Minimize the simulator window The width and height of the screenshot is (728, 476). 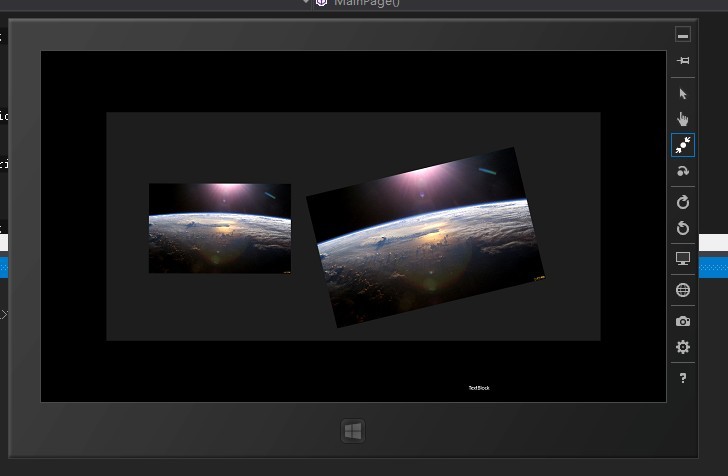pyautogui.click(x=682, y=34)
